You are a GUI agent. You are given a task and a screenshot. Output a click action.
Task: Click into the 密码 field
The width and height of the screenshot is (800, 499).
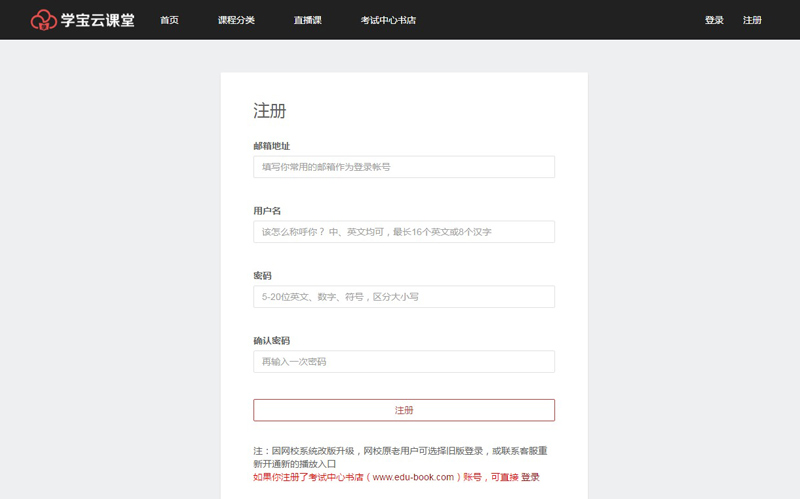[404, 296]
